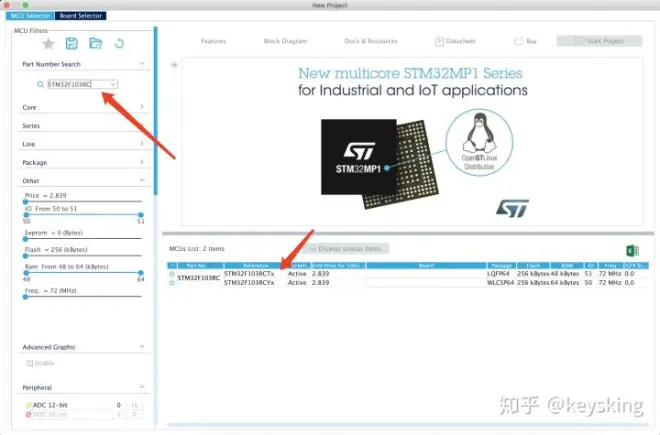Sort by Part No column header
Image resolution: width=660 pixels, height=435 pixels.
(x=200, y=265)
